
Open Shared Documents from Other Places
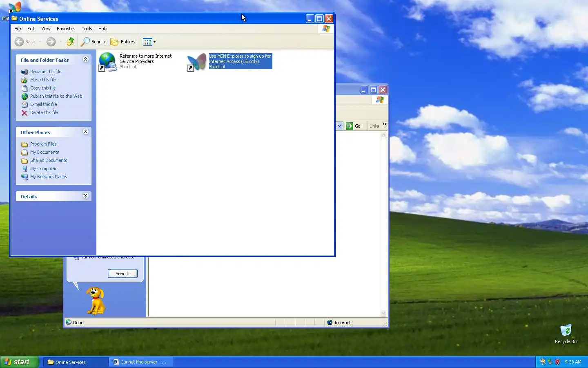coord(49,160)
